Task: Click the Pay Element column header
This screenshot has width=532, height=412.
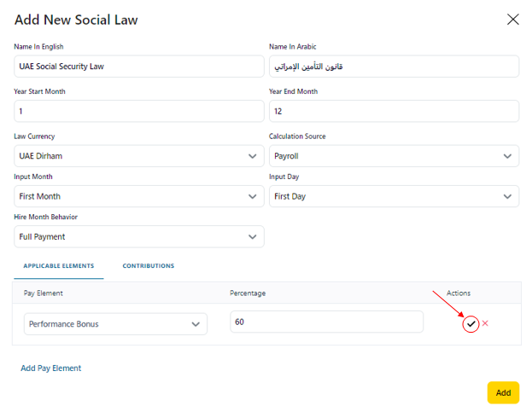Action: point(44,293)
